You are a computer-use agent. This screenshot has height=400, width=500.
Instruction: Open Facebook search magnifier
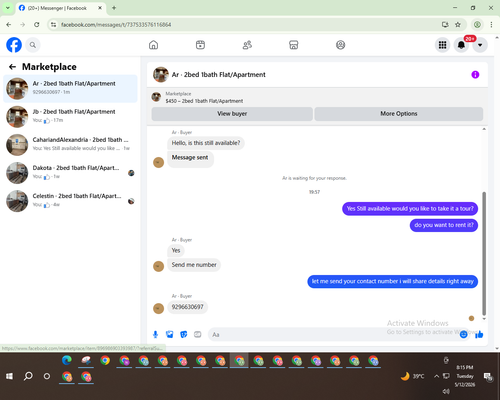click(x=33, y=45)
